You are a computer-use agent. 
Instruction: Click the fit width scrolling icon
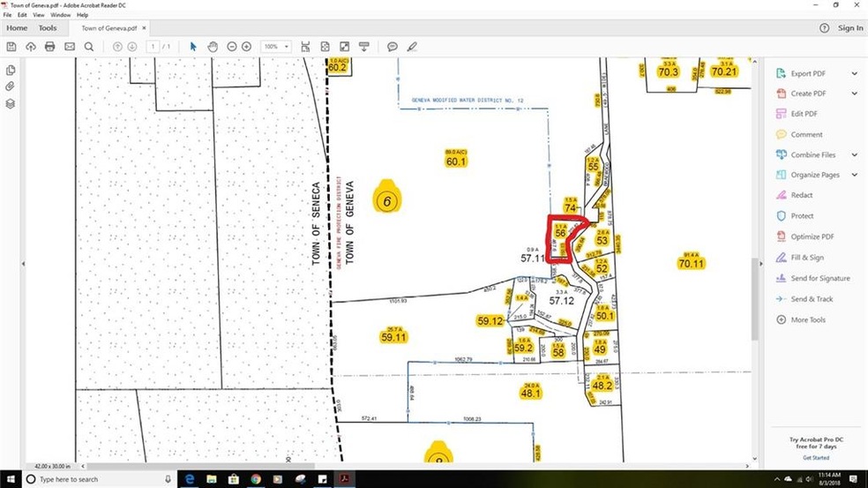click(305, 47)
